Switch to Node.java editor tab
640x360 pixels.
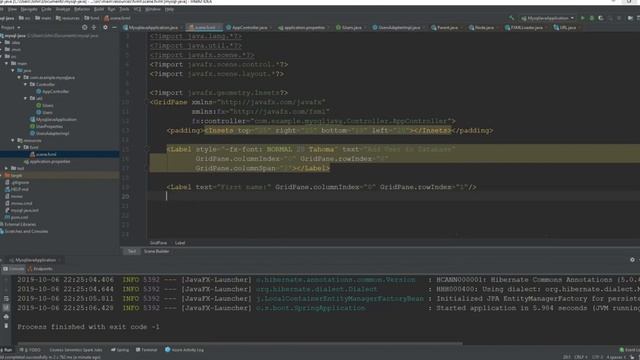(x=482, y=27)
